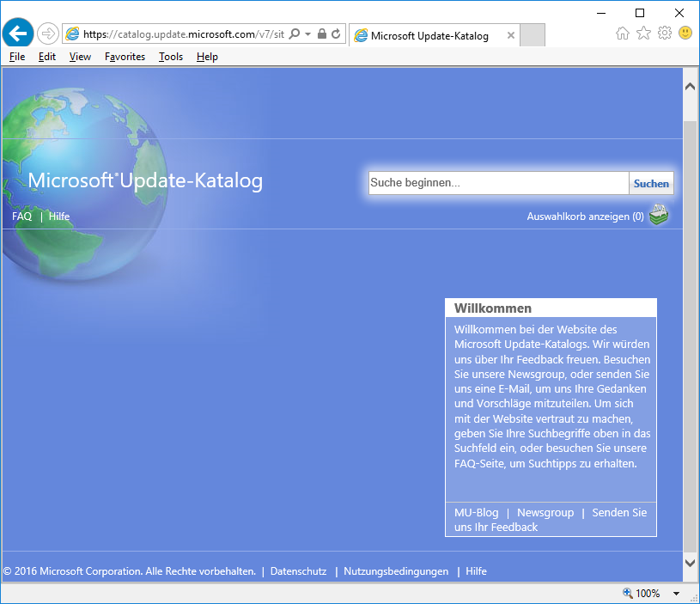Open the Newsgroup link

545,512
